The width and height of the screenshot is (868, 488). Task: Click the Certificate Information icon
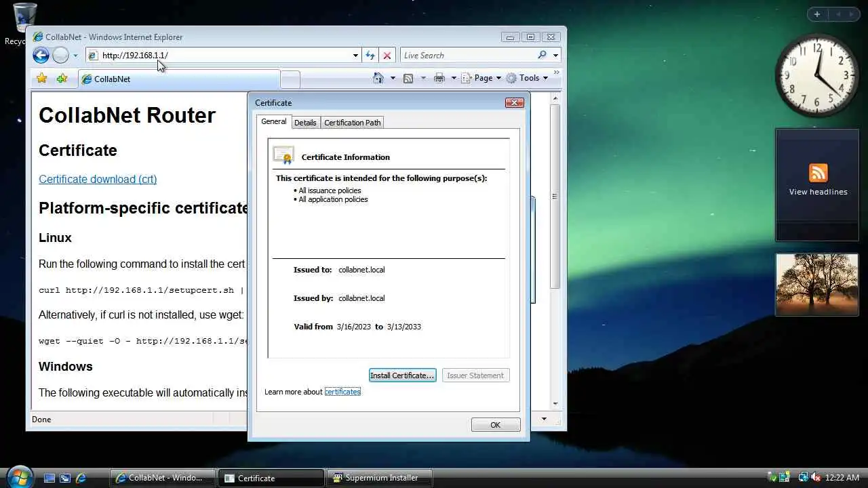283,155
